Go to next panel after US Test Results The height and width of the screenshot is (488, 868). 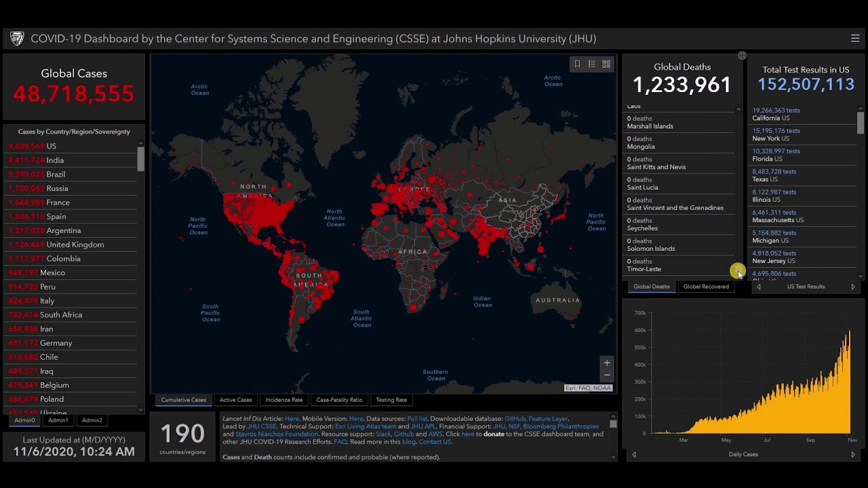point(852,287)
